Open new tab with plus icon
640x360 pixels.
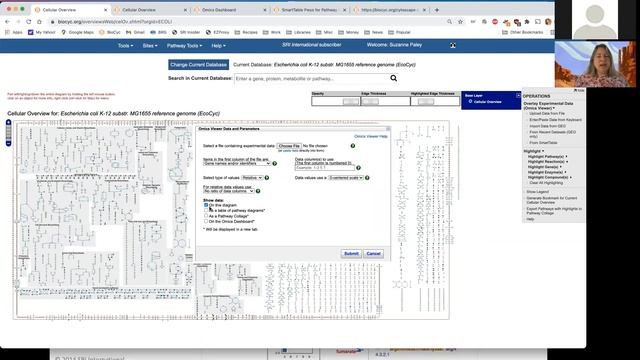(437, 10)
